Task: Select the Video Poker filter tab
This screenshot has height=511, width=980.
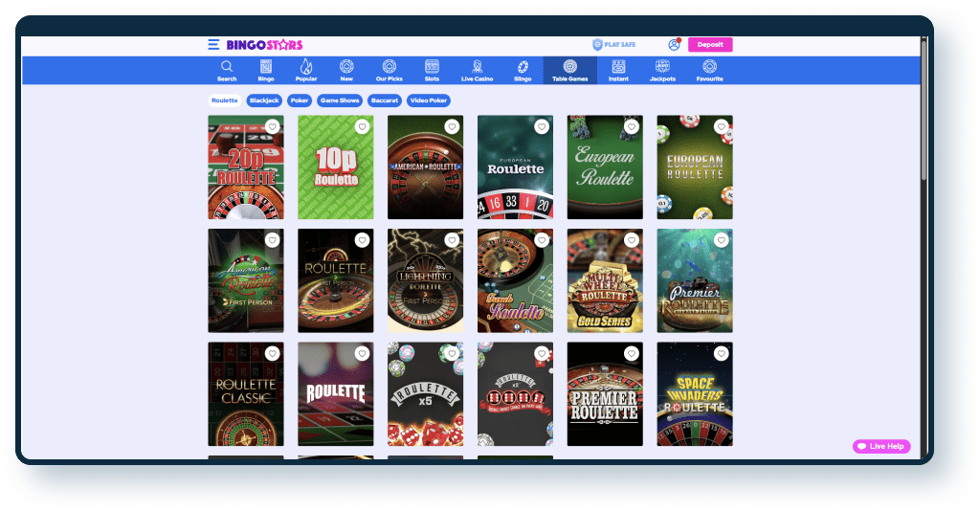Action: [429, 100]
